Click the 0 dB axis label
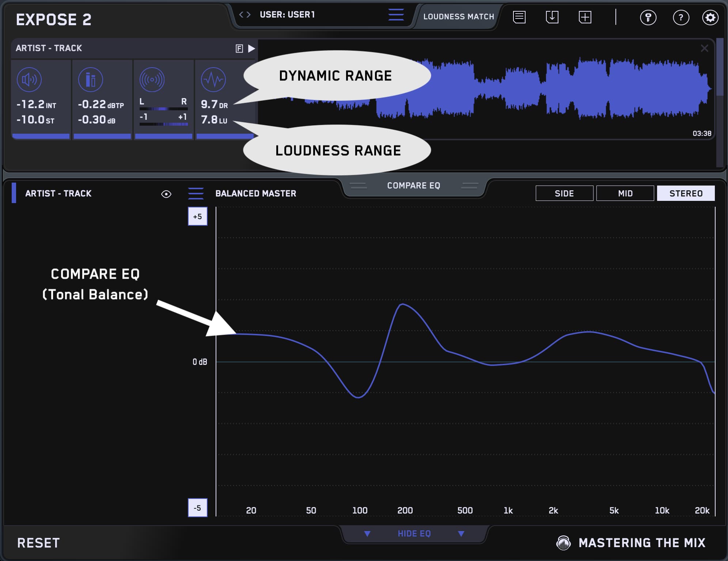The width and height of the screenshot is (728, 561). 200,362
